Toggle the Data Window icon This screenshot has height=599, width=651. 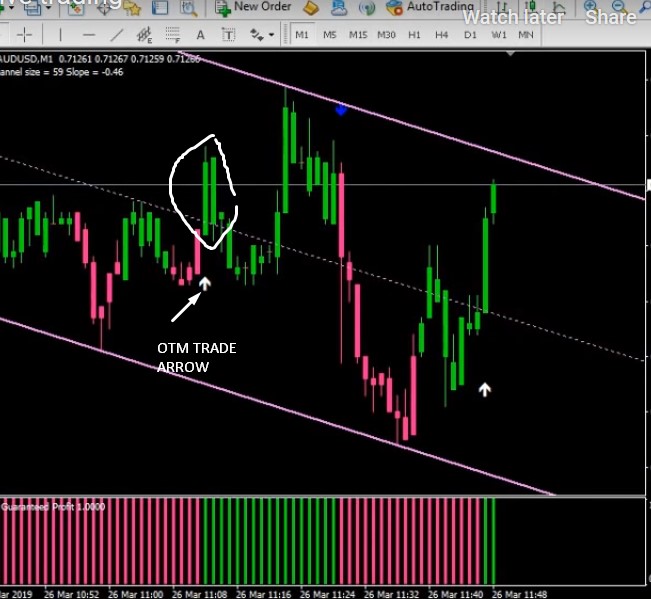(104, 8)
